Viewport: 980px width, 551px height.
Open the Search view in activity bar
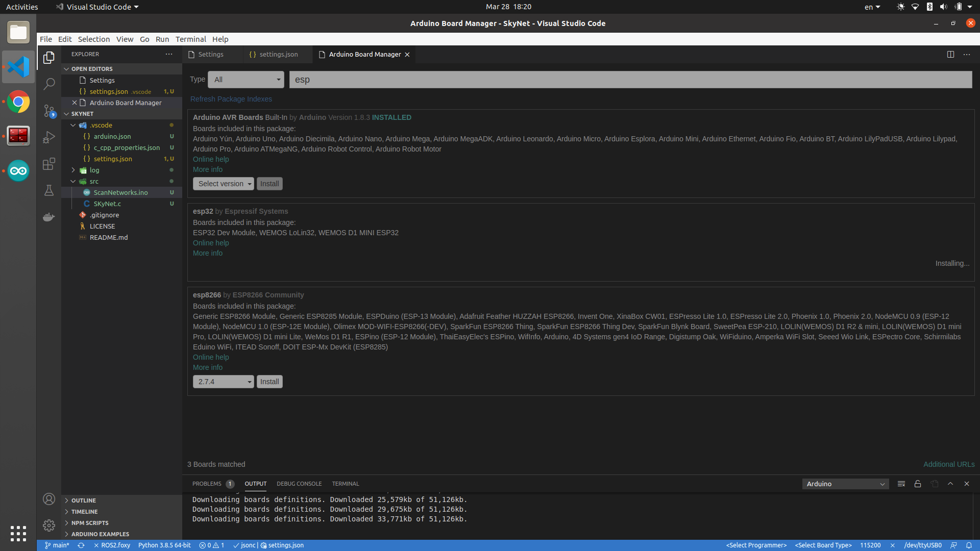click(x=49, y=84)
